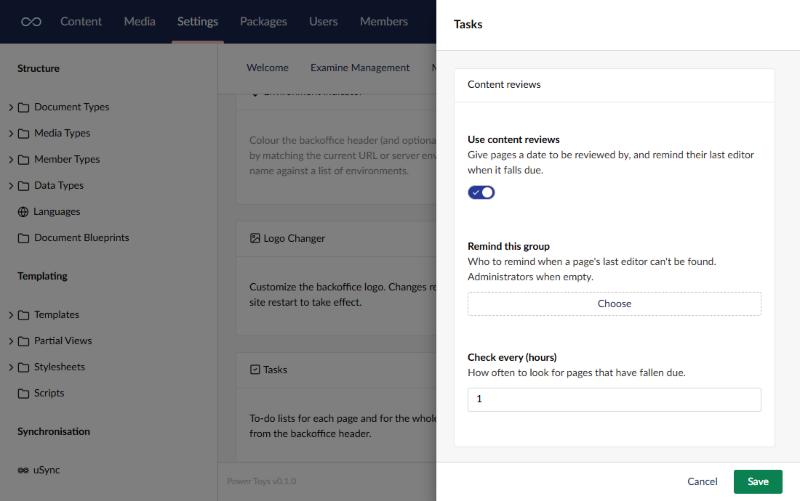Expand the Data Types tree node
This screenshot has width=800, height=501.
tap(11, 186)
